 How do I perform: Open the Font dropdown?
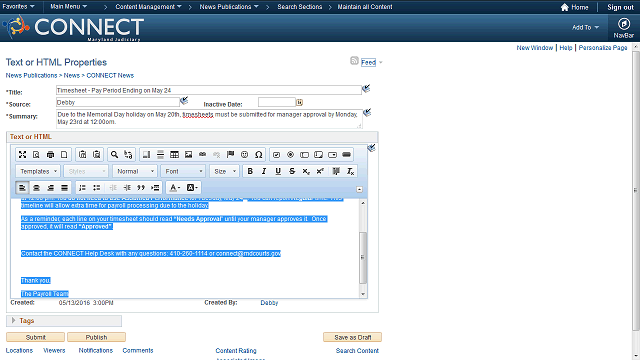[183, 171]
